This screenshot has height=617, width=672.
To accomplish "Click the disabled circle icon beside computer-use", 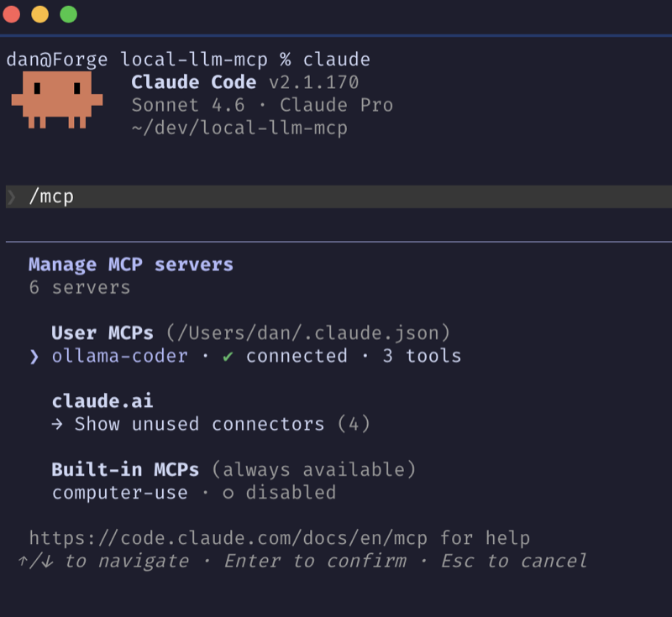I will [x=228, y=494].
